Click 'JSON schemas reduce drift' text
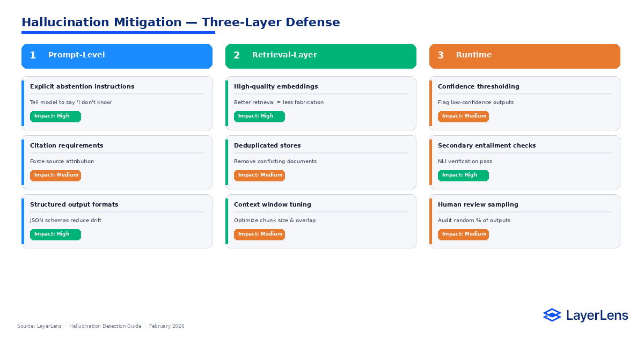 65,221
